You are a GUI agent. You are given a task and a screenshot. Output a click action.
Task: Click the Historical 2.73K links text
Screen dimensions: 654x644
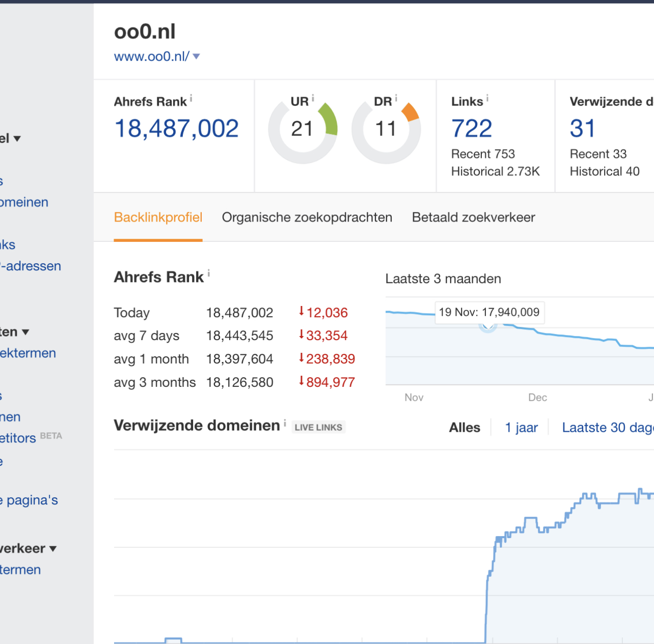pos(496,172)
